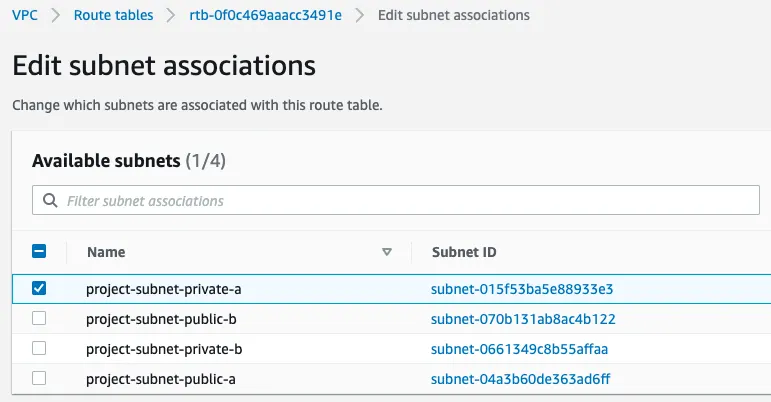This screenshot has height=402, width=771.
Task: Open subnet-0661349c8b55affaa link
Action: click(x=519, y=349)
